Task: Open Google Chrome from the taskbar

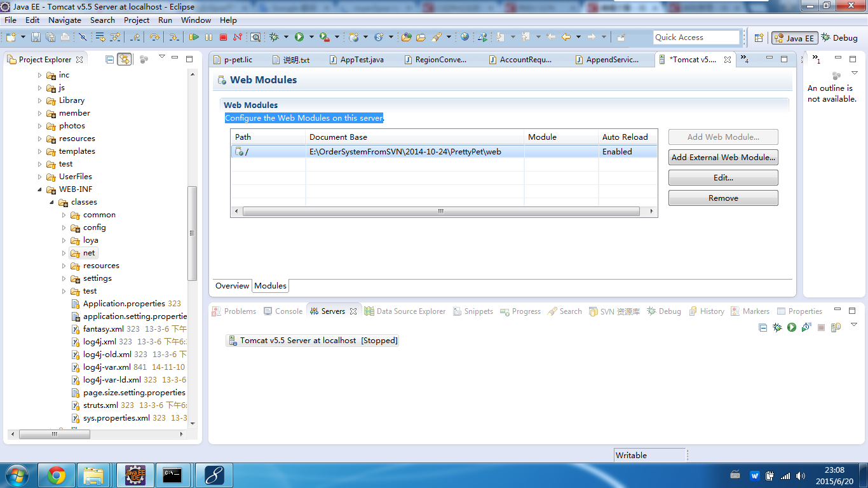Action: [x=57, y=475]
